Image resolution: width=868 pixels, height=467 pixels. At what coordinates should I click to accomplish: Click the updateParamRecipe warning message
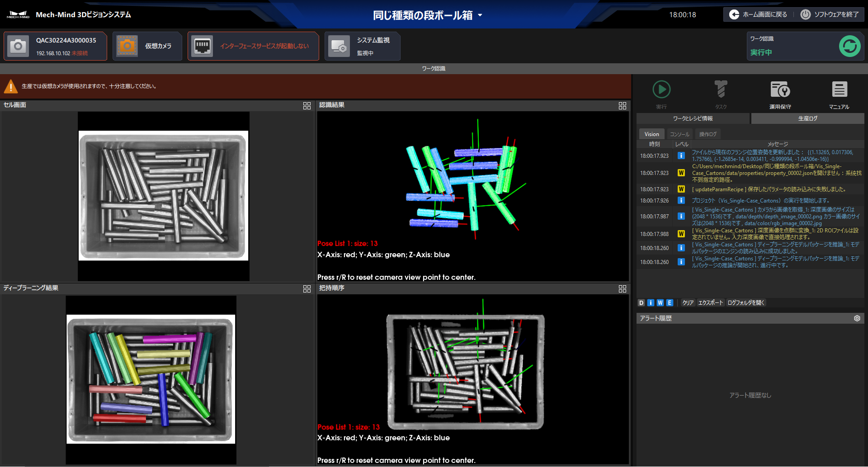[x=769, y=189]
